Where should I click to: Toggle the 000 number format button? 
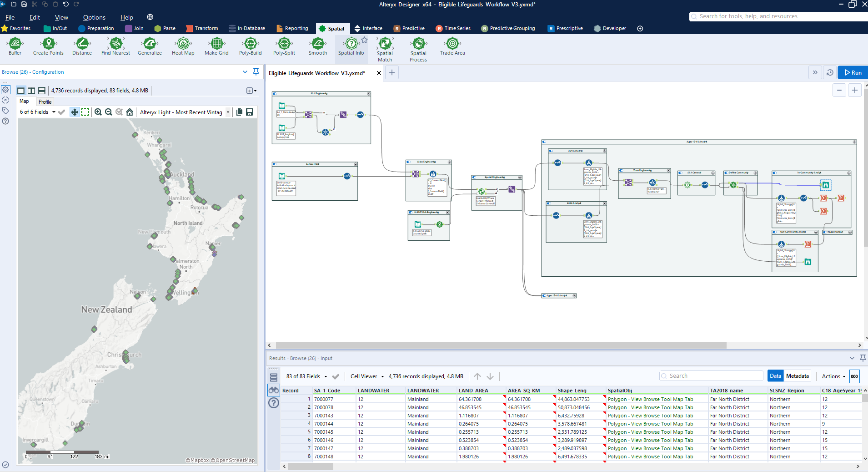tap(854, 376)
